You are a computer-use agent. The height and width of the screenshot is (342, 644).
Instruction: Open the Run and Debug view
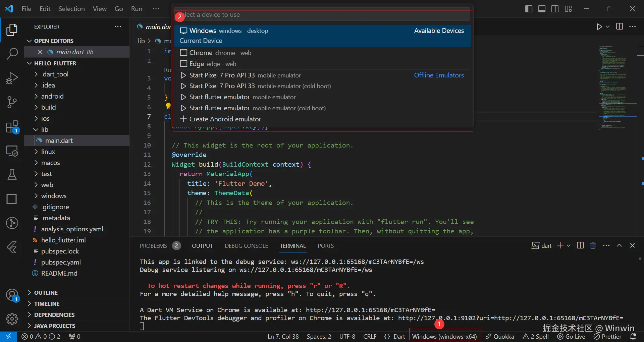12,78
